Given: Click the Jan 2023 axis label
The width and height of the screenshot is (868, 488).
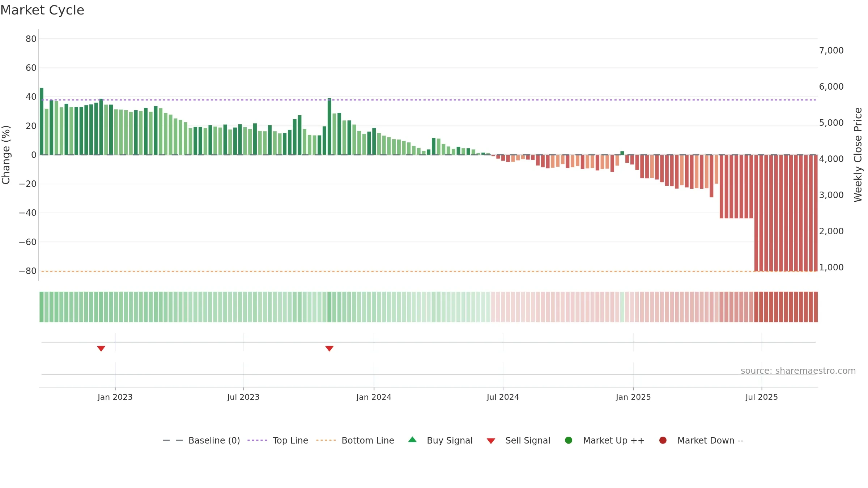Looking at the screenshot, I should point(115,397).
